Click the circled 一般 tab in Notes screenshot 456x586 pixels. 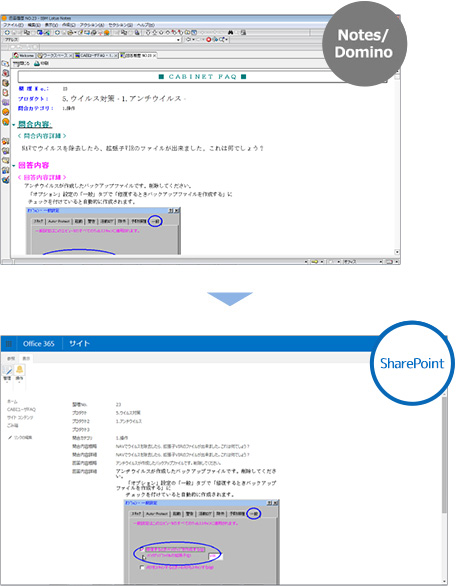coord(155,221)
